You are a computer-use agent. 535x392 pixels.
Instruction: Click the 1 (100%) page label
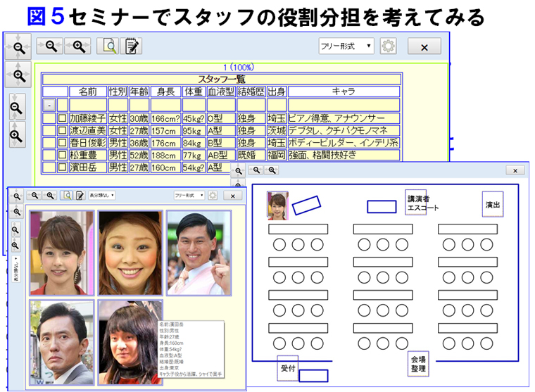(239, 67)
